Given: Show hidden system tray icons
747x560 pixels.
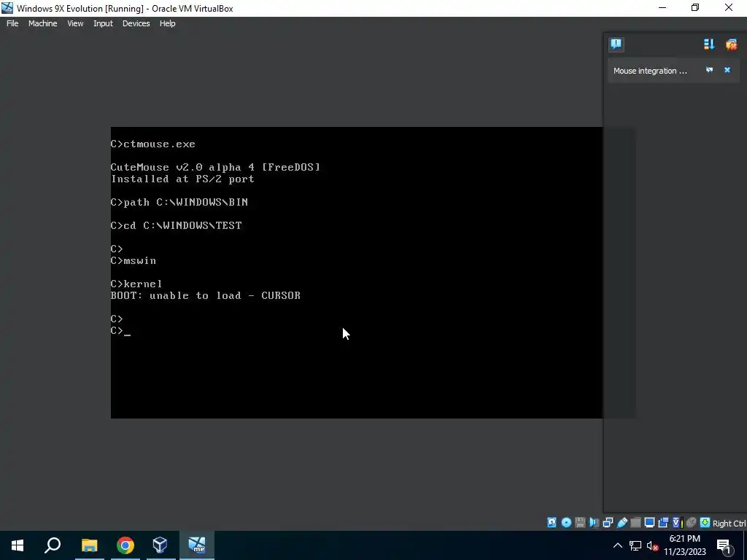Looking at the screenshot, I should tap(617, 545).
